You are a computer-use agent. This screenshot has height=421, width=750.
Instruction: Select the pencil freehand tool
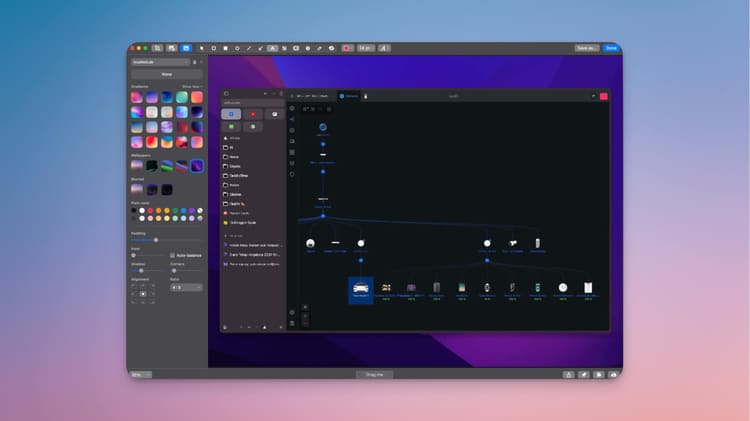pos(320,48)
